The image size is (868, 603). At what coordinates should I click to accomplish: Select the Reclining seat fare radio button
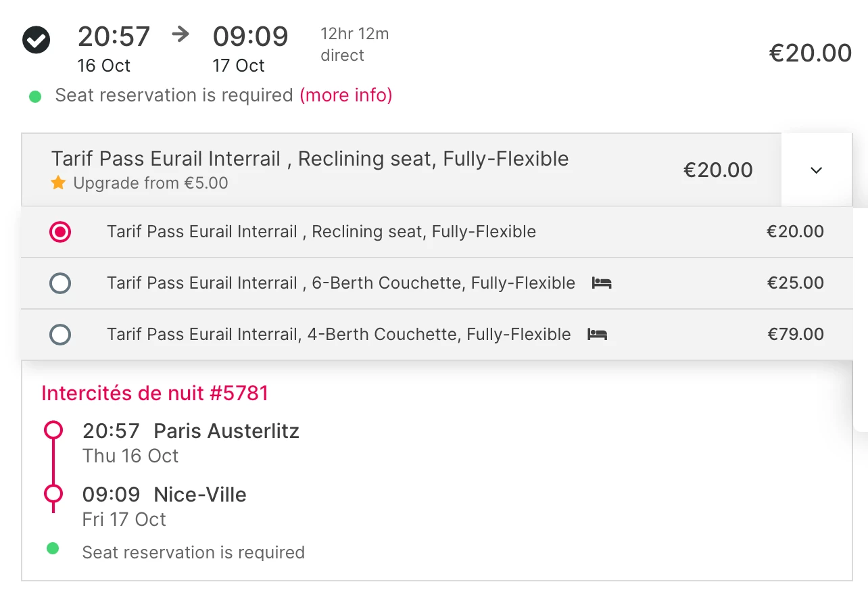[x=60, y=232]
